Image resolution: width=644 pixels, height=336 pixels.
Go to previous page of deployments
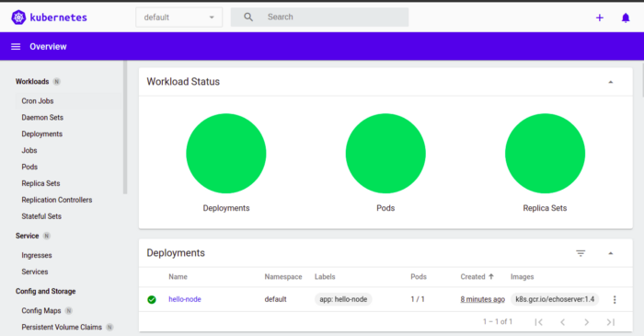(x=563, y=322)
